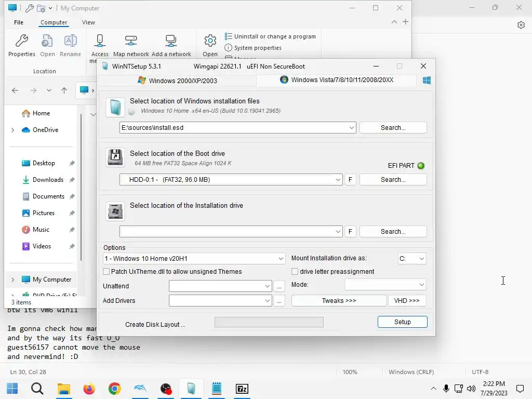Viewport: 532px width, 399px height.
Task: Open Settings gear icon in ribbon
Action: 210,41
